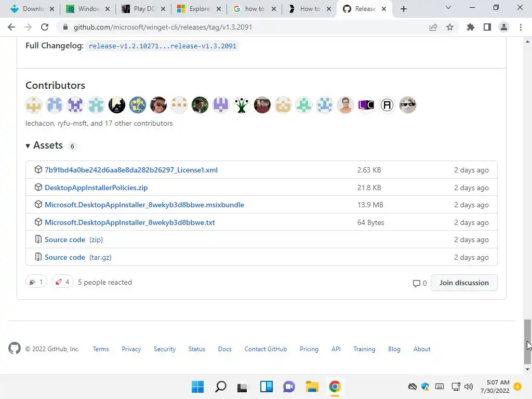Click '17 other contributors' text
The height and width of the screenshot is (399, 532).
[139, 123]
